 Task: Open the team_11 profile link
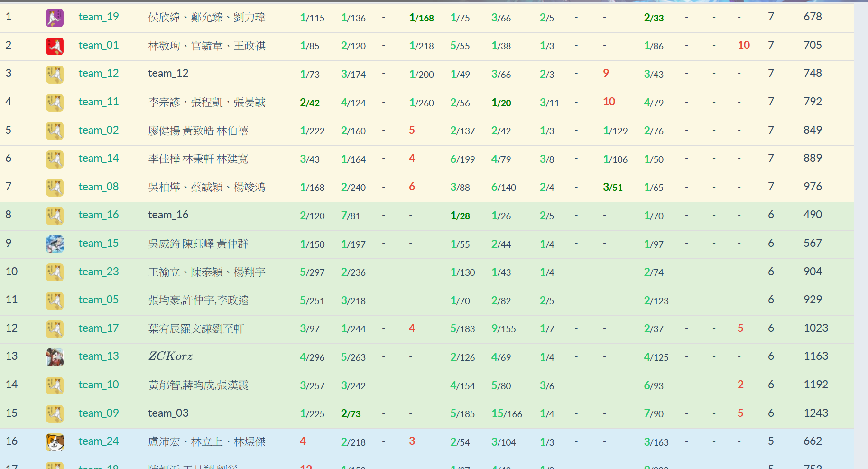tap(99, 102)
